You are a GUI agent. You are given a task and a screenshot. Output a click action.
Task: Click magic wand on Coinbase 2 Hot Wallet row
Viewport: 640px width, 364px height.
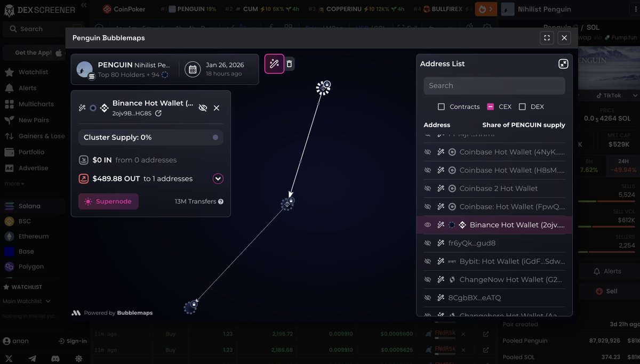point(441,188)
